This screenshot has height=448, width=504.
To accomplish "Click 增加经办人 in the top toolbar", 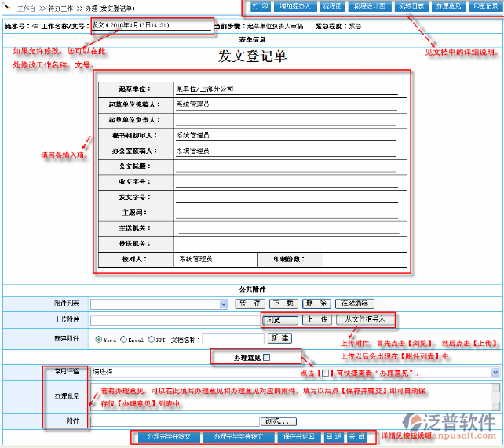I will [294, 5].
